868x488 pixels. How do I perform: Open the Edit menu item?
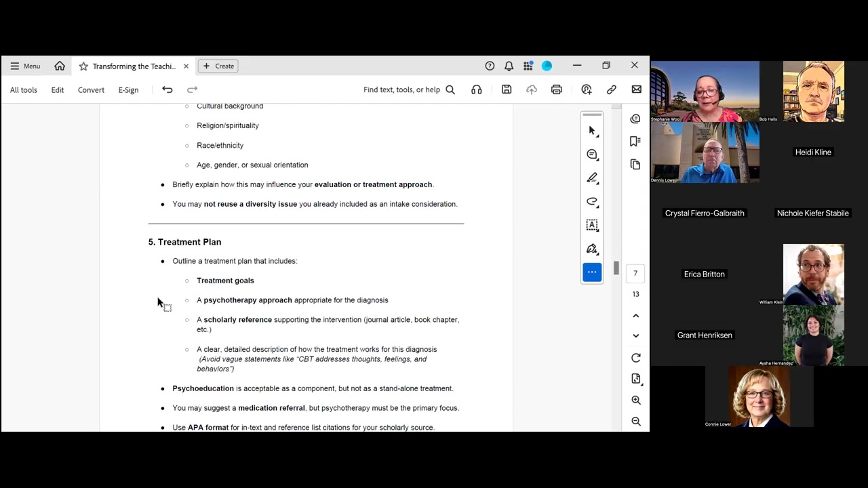click(58, 89)
